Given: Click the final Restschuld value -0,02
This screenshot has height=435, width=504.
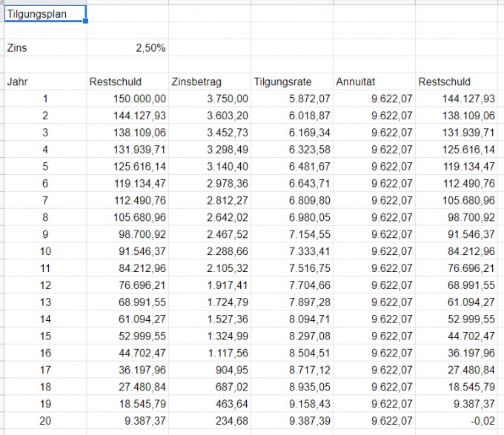Looking at the screenshot, I should [x=457, y=420].
